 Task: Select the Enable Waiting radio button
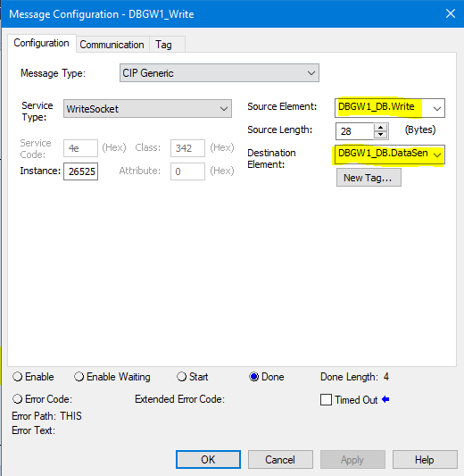click(79, 377)
